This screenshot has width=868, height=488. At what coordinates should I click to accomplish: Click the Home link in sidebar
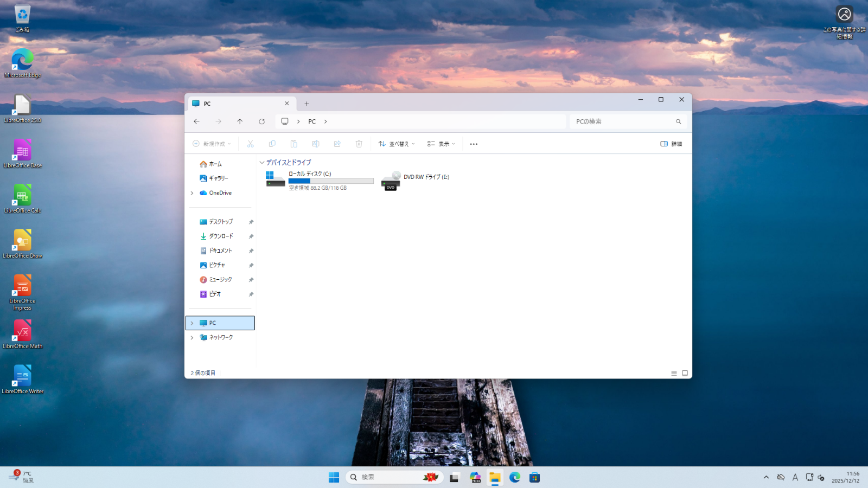pos(215,164)
